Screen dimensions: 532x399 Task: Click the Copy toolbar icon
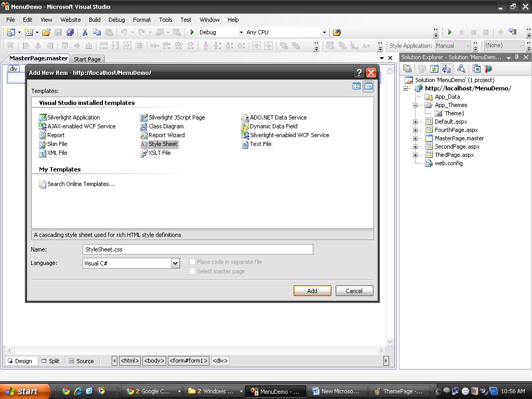(97, 32)
